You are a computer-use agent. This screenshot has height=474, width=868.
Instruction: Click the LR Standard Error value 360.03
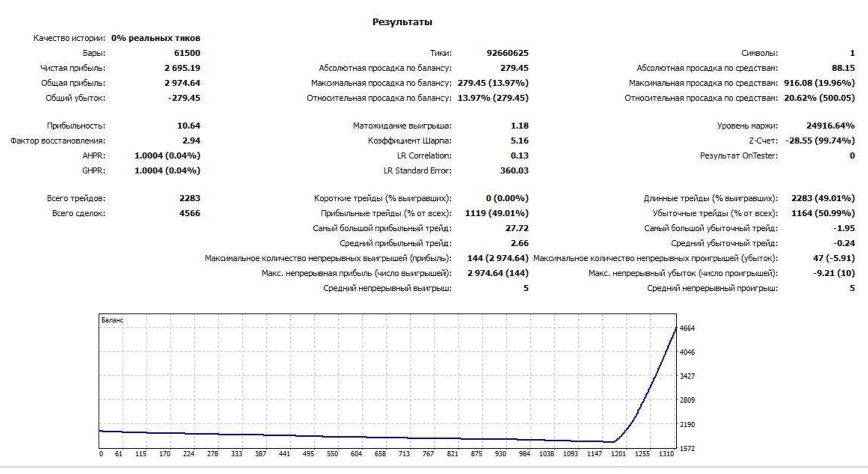click(514, 170)
